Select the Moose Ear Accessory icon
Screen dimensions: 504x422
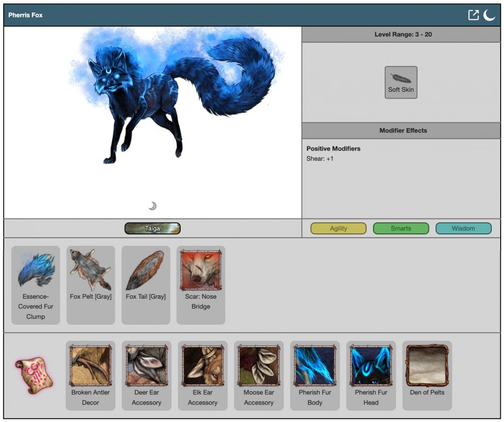(259, 366)
